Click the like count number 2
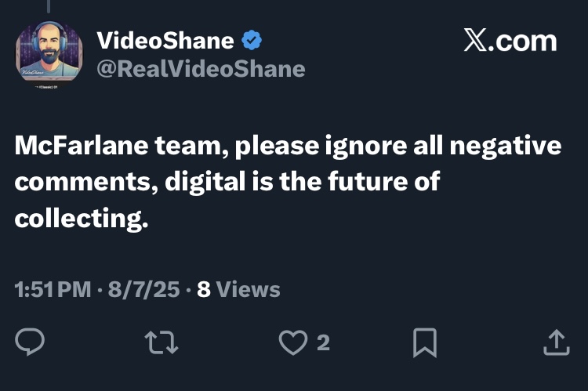The height and width of the screenshot is (391, 588). [x=322, y=342]
